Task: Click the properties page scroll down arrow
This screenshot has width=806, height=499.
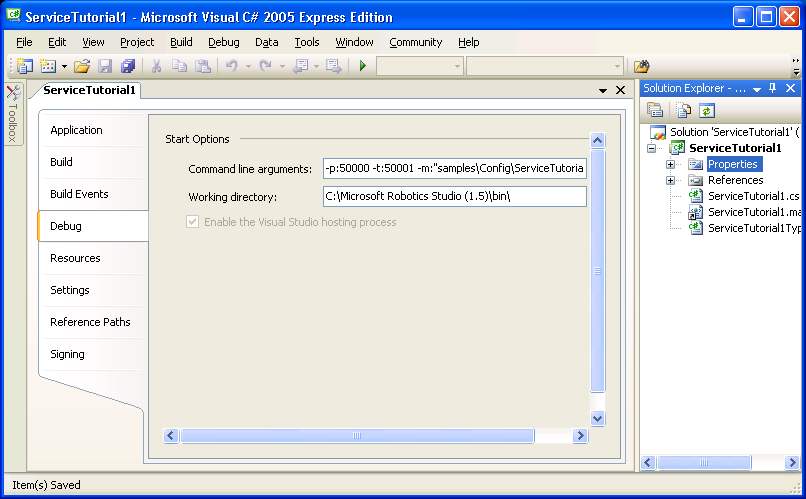Action: point(597,418)
